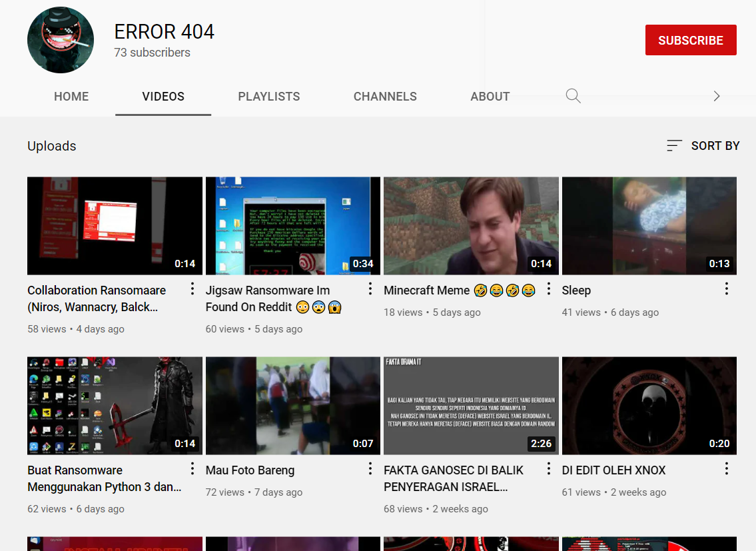The height and width of the screenshot is (551, 756).
Task: Open options menu for DI EDIT OLEH XNOX video
Action: pos(726,468)
